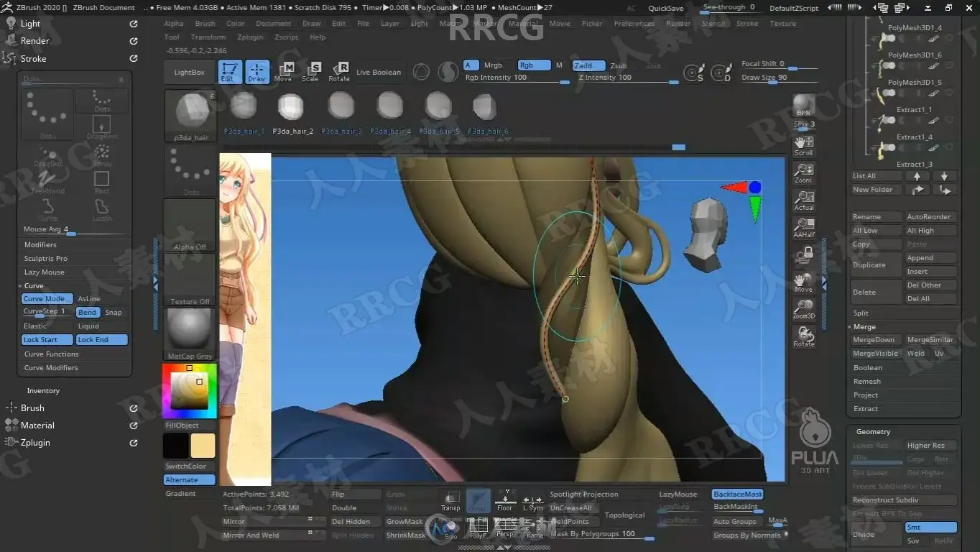The height and width of the screenshot is (552, 980).
Task: Click the AAHalf icon
Action: 804,228
